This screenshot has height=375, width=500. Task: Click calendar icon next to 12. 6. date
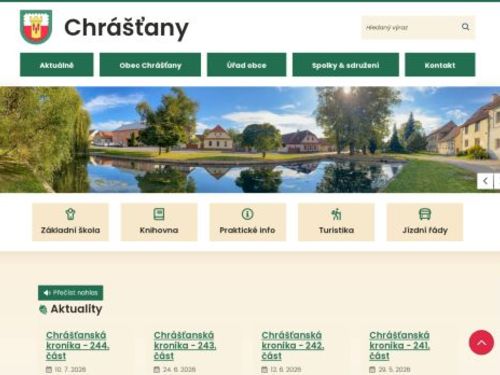click(264, 369)
